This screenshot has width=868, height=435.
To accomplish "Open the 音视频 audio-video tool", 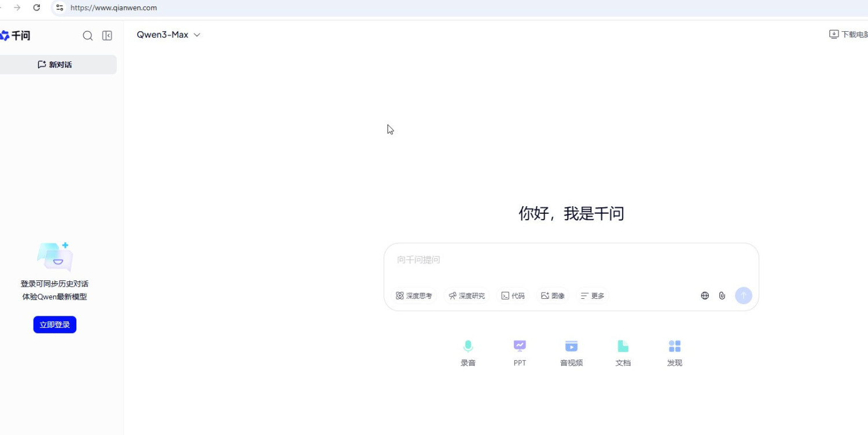I will click(x=571, y=352).
